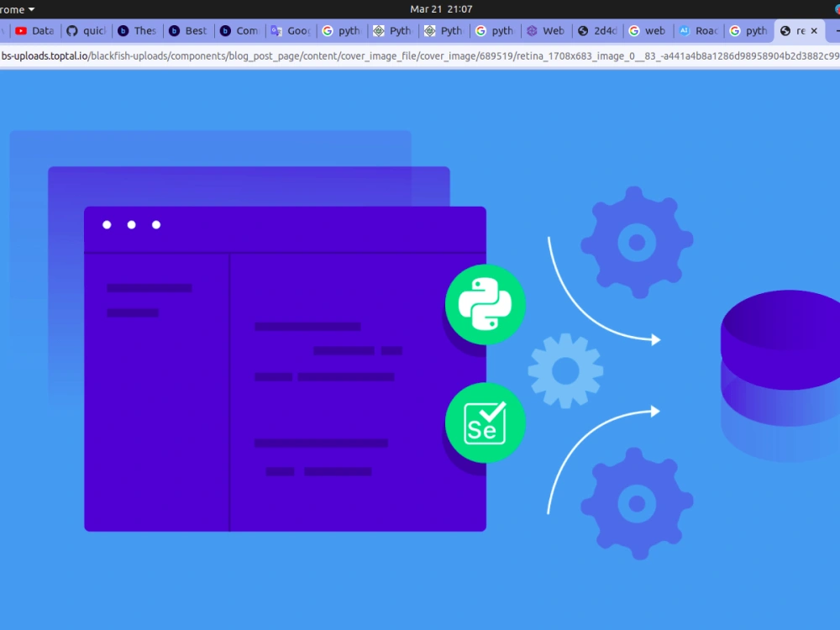The height and width of the screenshot is (630, 840).
Task: Switch to the YouTube Data tab
Action: [34, 31]
